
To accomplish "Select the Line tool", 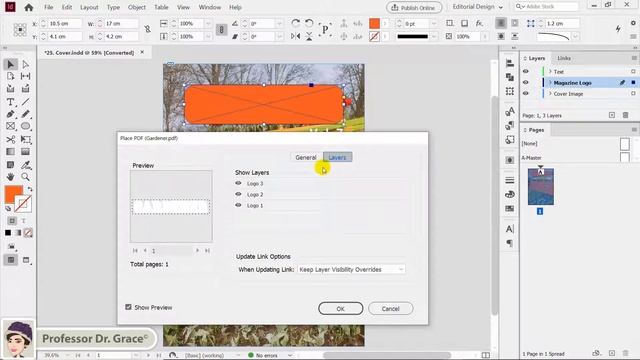I will pyautogui.click(x=25, y=102).
